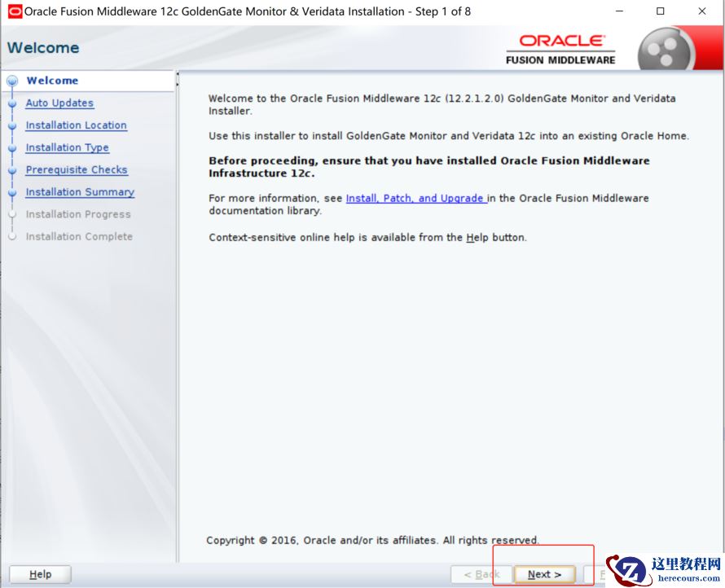
Task: Maximize the installer window
Action: 661,11
